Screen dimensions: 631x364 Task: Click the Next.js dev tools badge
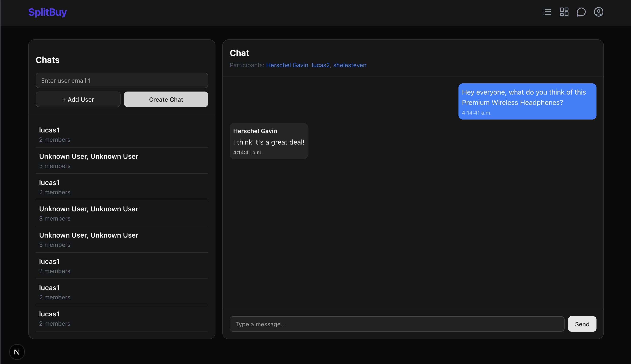coord(17,352)
